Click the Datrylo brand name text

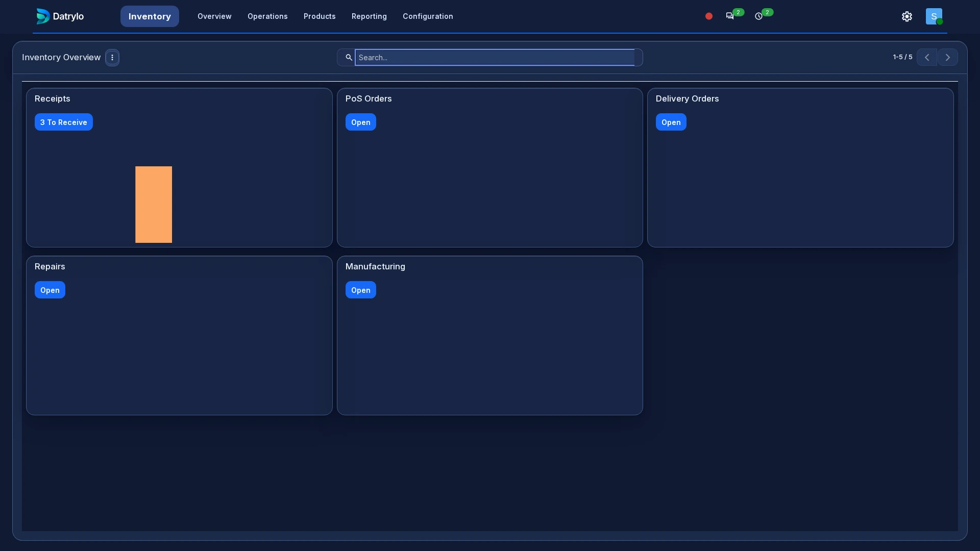68,16
